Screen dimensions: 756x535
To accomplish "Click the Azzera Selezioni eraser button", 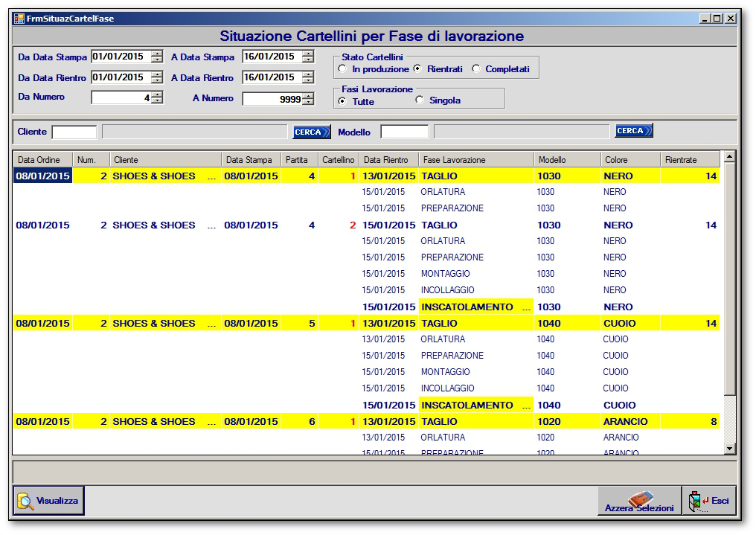I will (x=639, y=501).
